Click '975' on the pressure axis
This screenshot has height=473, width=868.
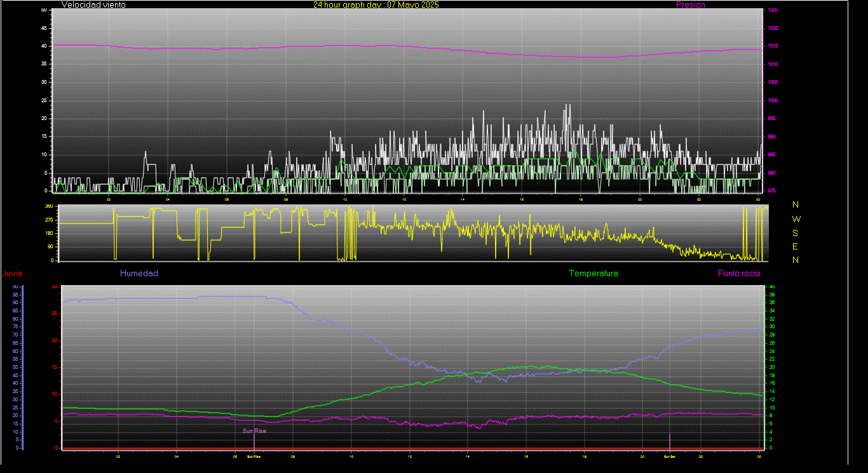[x=773, y=190]
